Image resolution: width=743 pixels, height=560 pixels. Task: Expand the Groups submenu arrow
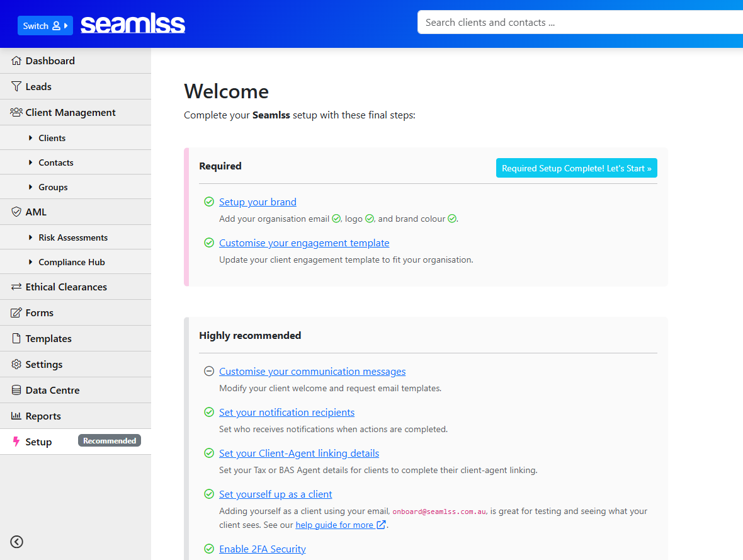(x=30, y=187)
